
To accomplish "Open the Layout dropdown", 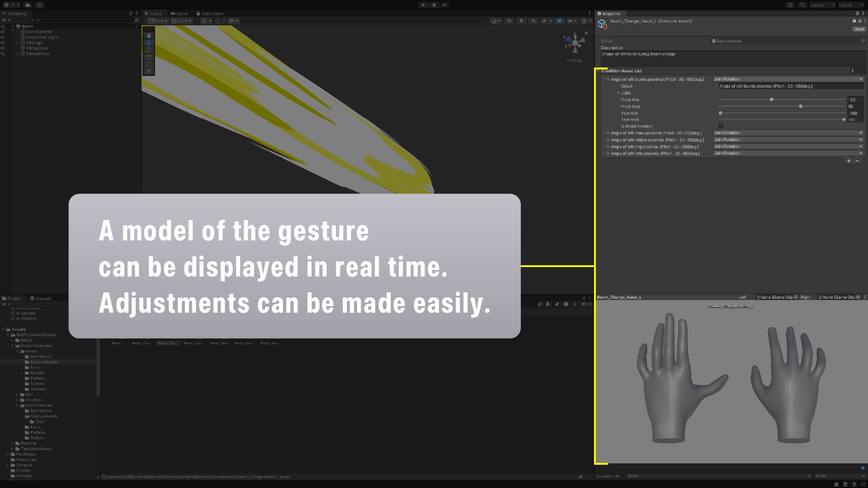I will tap(851, 5).
